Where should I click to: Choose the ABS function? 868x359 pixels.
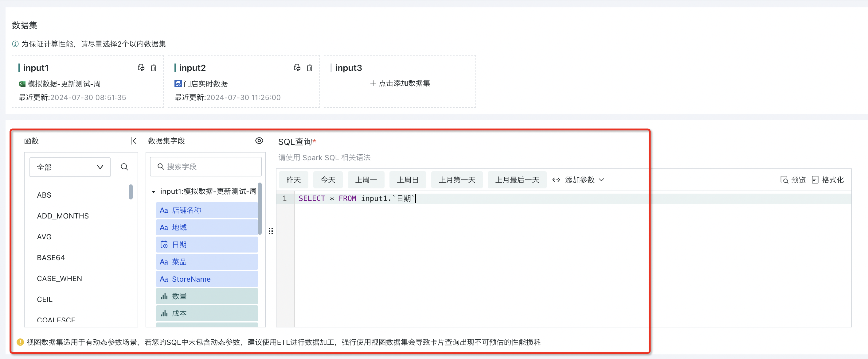(x=44, y=195)
